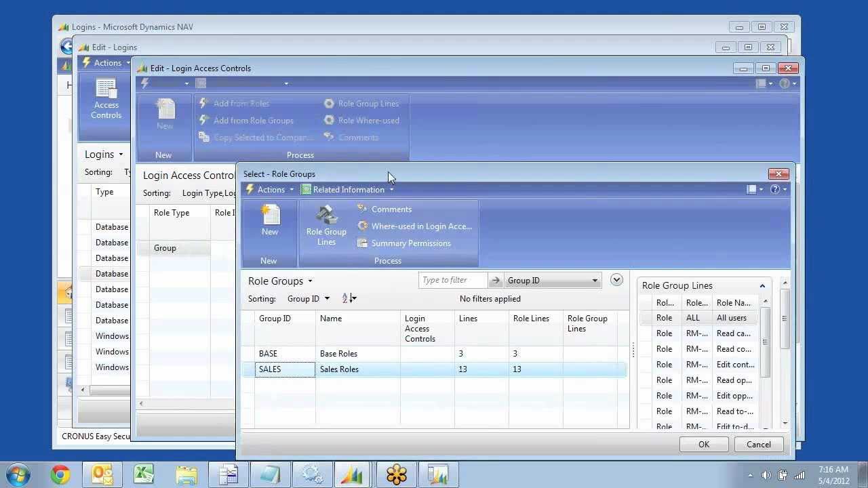Click Role Group Lines in Login Access Controls ribbon
Image resolution: width=868 pixels, height=488 pixels.
361,104
